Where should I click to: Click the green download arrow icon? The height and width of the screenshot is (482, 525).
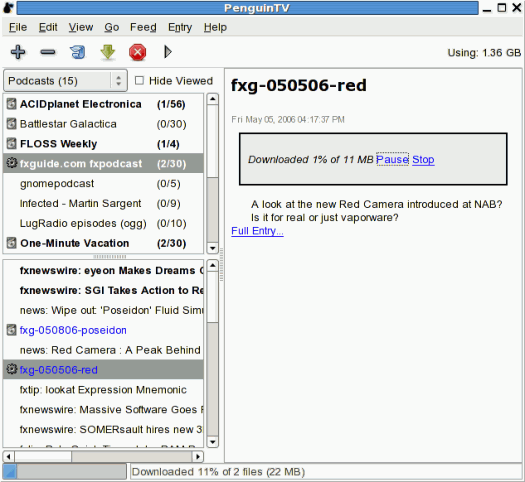(108, 52)
